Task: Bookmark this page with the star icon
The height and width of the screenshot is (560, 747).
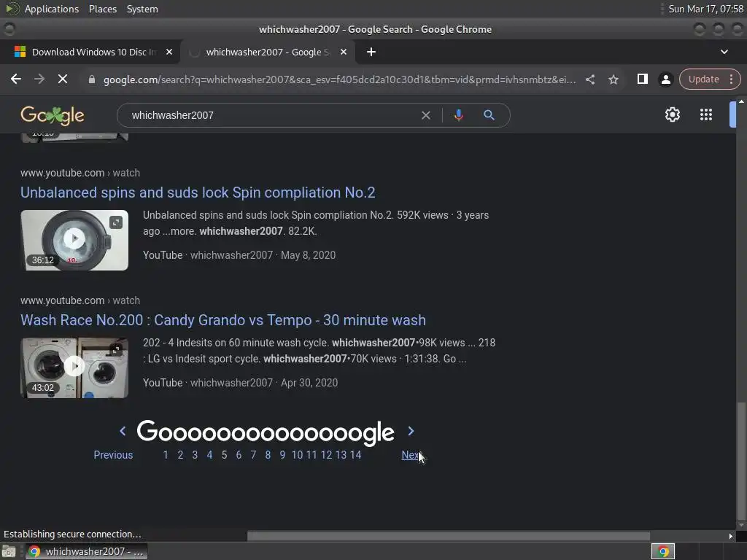Action: click(613, 79)
